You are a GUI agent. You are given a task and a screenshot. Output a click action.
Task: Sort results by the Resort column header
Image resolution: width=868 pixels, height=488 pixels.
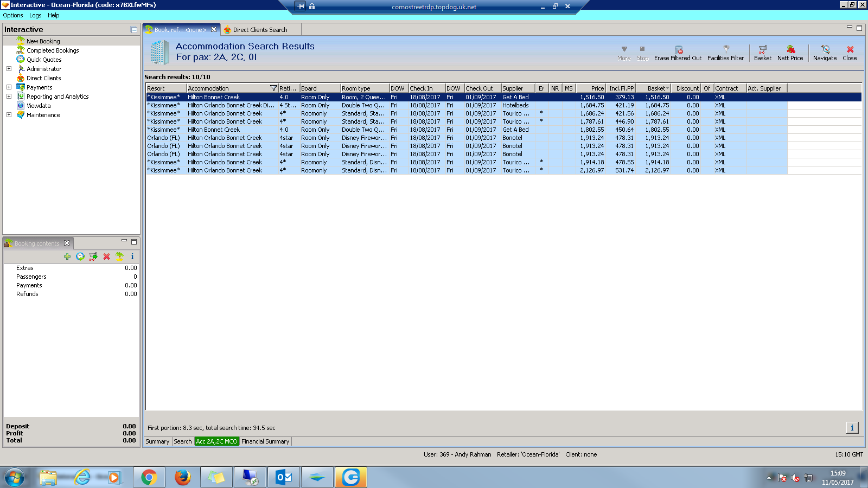[x=166, y=88]
